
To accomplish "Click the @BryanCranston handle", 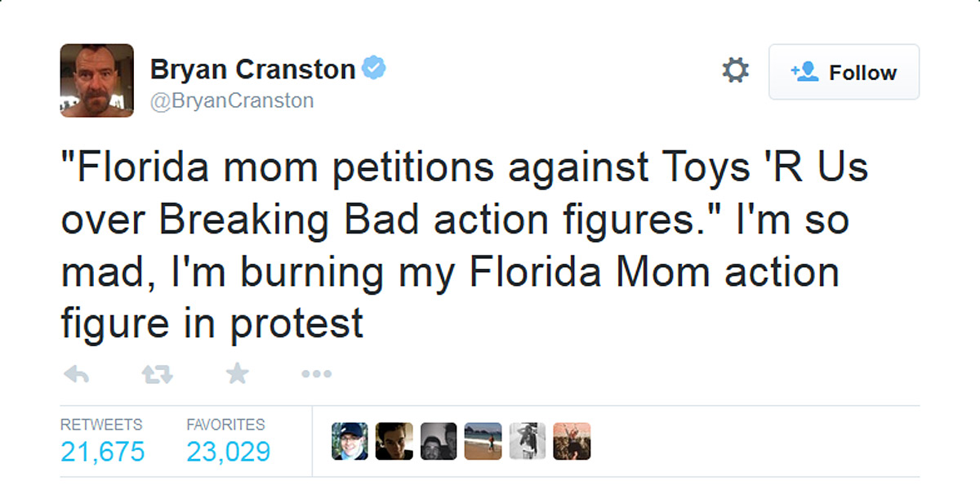I will (232, 100).
